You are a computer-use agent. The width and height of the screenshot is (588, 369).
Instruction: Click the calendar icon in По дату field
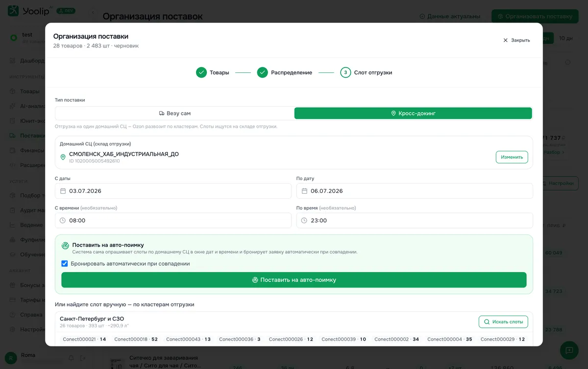[x=304, y=191]
